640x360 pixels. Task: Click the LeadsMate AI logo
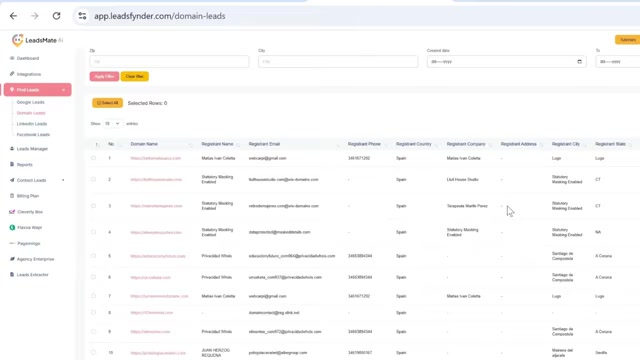pos(37,40)
